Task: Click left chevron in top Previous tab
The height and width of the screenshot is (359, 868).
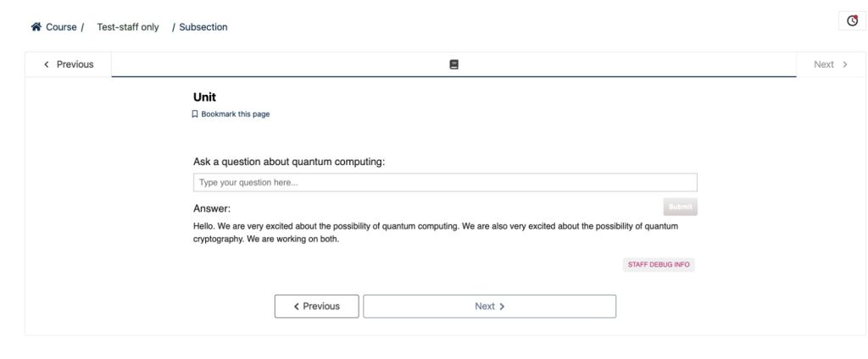Action: (x=47, y=64)
